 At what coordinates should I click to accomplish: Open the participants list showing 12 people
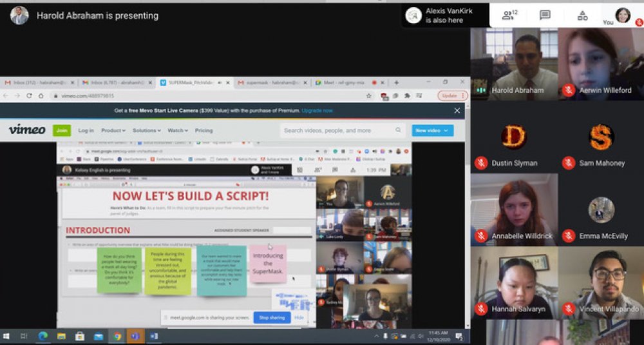coord(510,15)
